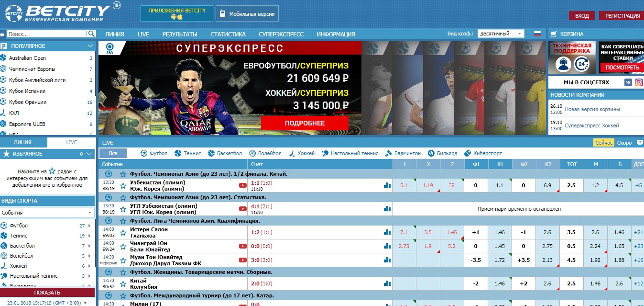The image size is (644, 306).
Task: Open the Суперэкспресс menu item
Action: (281, 34)
